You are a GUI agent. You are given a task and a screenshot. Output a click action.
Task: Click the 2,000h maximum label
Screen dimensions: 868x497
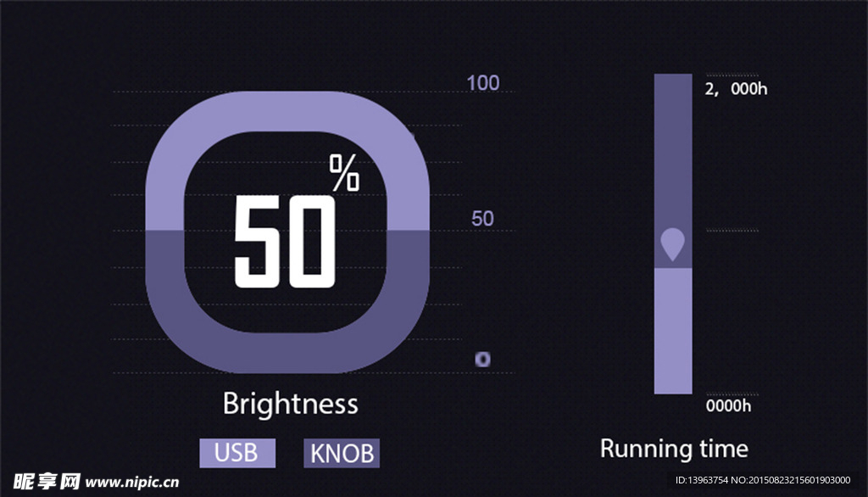(x=737, y=89)
